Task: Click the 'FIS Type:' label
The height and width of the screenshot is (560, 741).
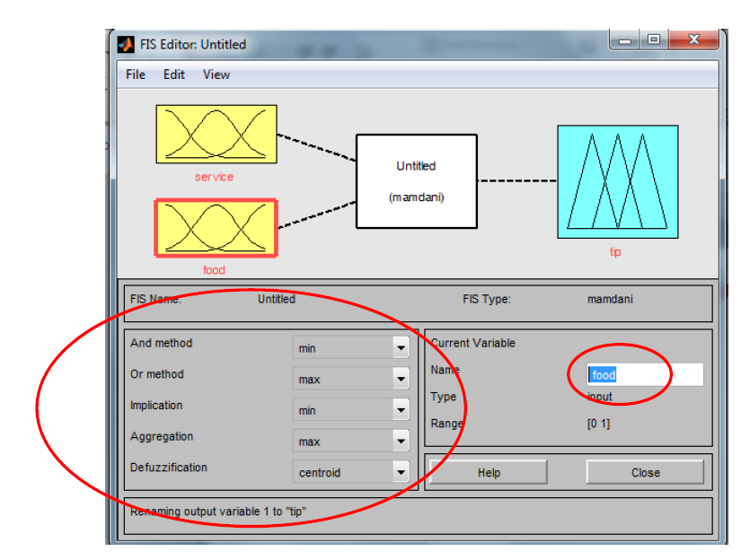Action: point(487,299)
